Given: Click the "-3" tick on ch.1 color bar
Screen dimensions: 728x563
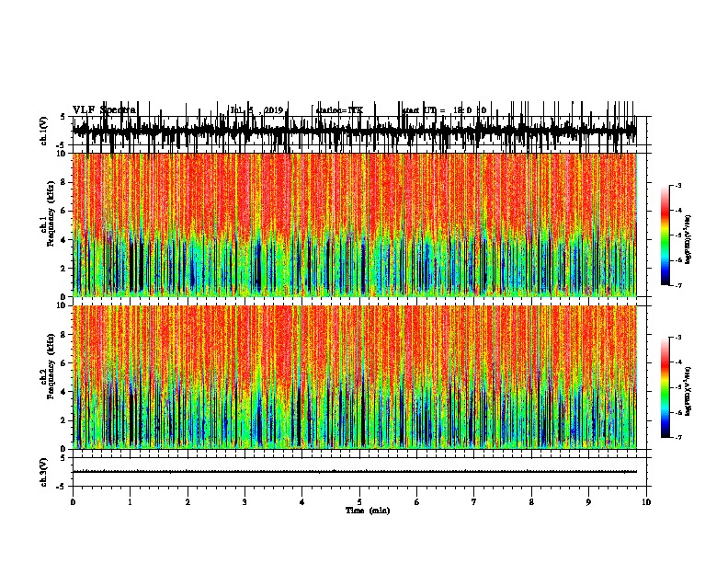Looking at the screenshot, I should [677, 185].
